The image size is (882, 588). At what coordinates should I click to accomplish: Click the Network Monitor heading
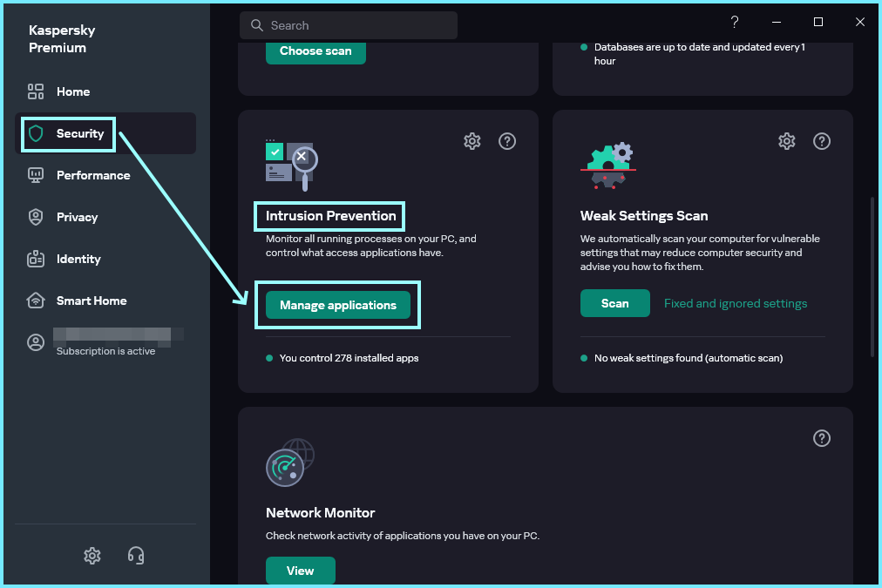(320, 513)
